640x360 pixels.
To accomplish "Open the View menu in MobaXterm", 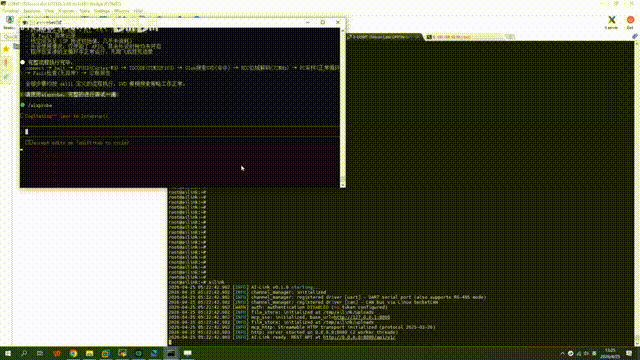I will (x=49, y=11).
